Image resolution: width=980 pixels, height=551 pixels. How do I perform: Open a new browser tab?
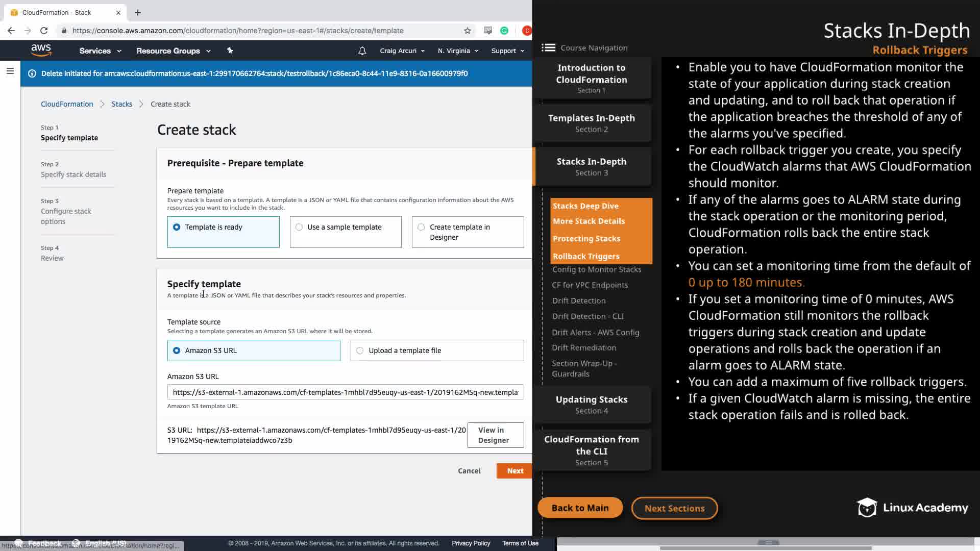tap(138, 12)
